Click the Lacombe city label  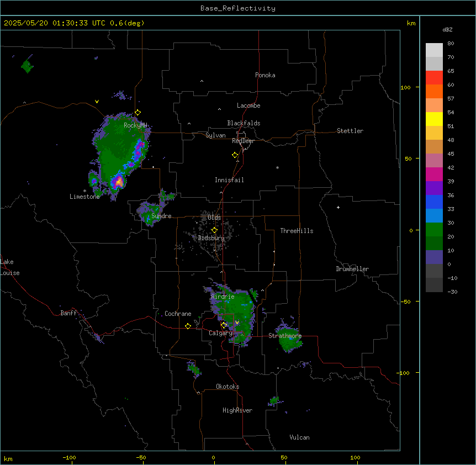click(248, 105)
